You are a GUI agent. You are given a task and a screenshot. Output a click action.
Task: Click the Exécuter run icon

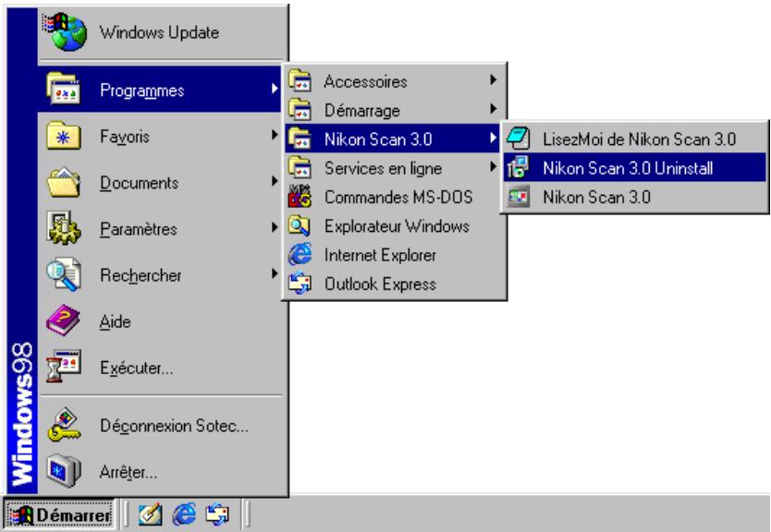pos(64,367)
